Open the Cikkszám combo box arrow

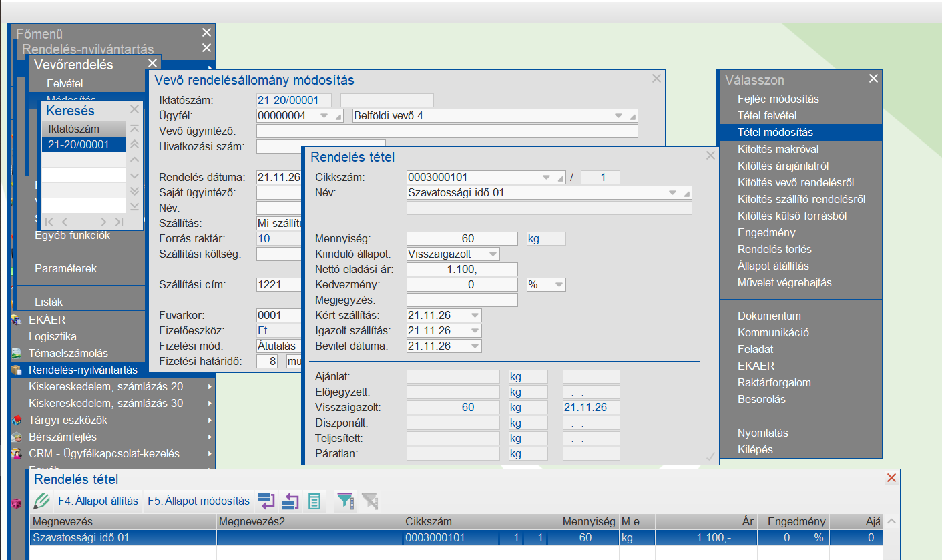(547, 178)
